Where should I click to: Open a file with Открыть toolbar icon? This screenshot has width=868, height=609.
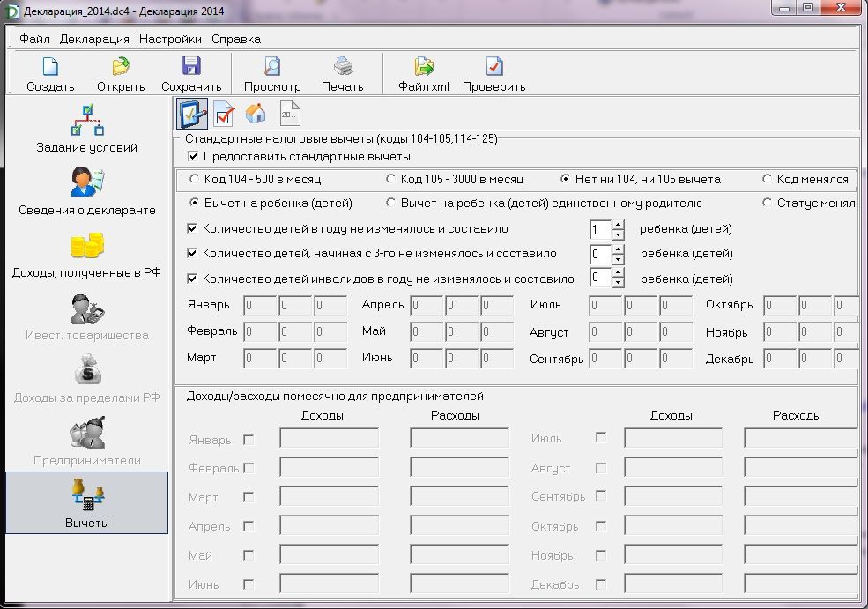pos(121,67)
